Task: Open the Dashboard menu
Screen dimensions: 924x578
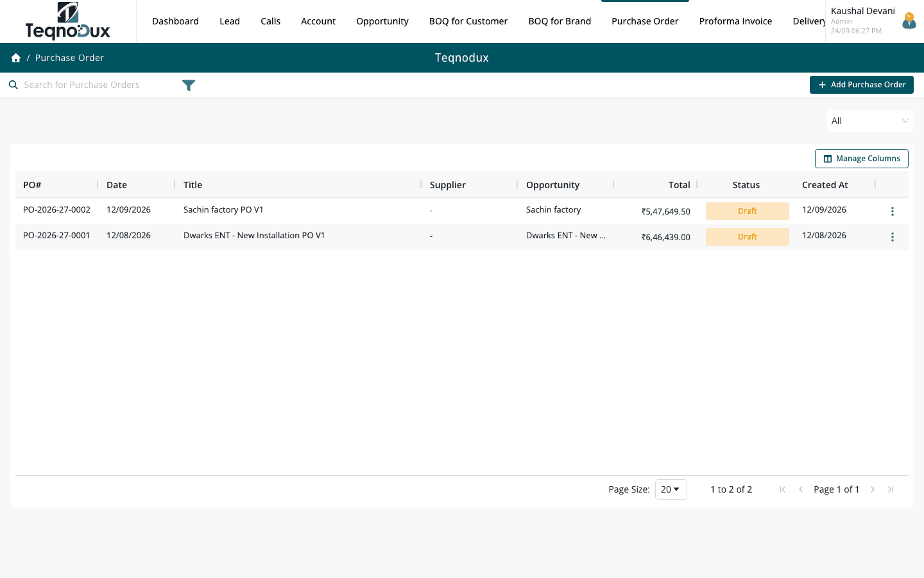Action: pyautogui.click(x=175, y=21)
